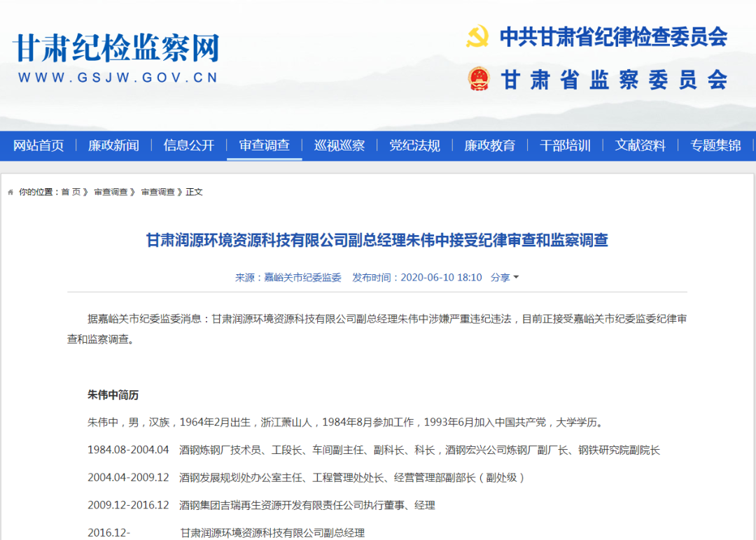Screen dimensions: 756x540
Task: Click the WWW.GSJW.GOV.CN site address text
Action: [x=118, y=78]
